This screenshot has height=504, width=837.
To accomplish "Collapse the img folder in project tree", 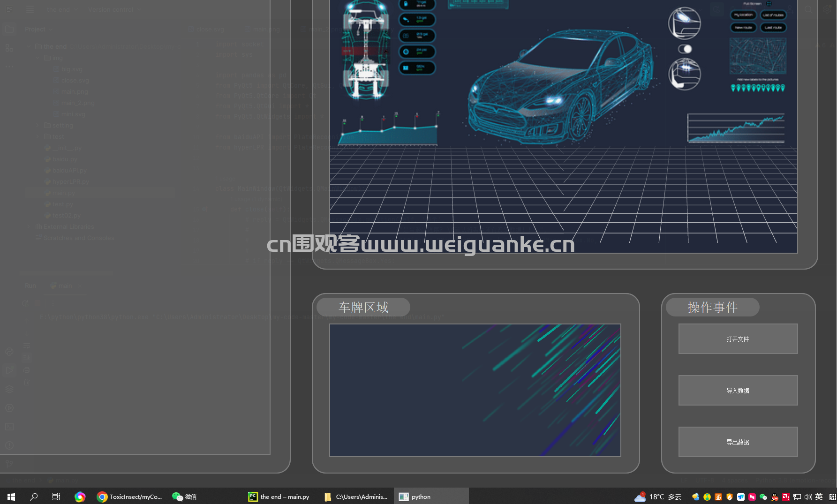I will point(38,58).
